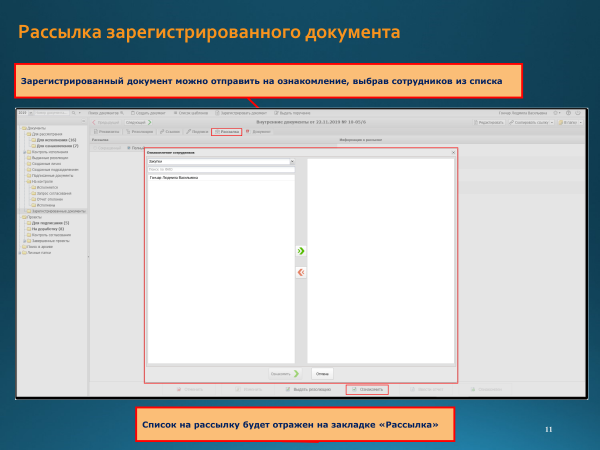
Task: Switch to the Реквизиты tab
Action: pyautogui.click(x=107, y=131)
